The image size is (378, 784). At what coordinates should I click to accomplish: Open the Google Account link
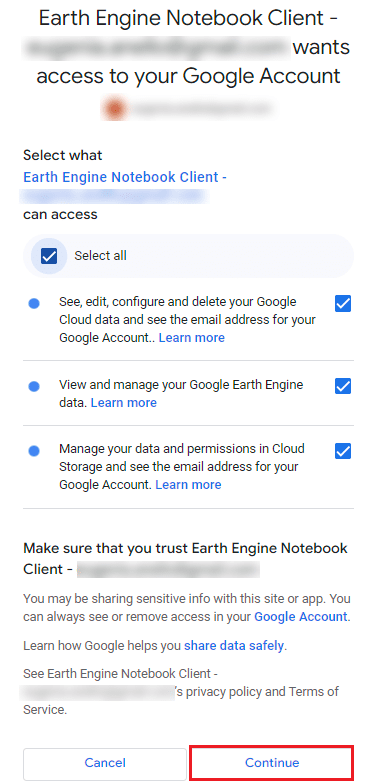coord(300,616)
